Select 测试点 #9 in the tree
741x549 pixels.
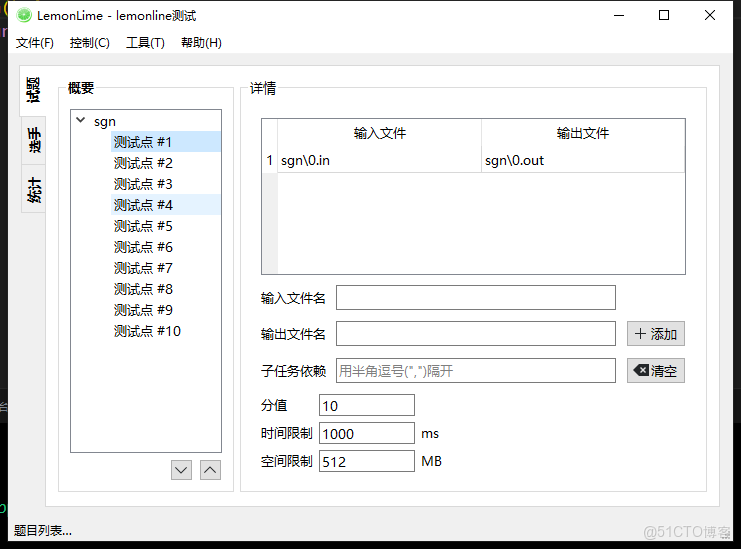(166, 310)
